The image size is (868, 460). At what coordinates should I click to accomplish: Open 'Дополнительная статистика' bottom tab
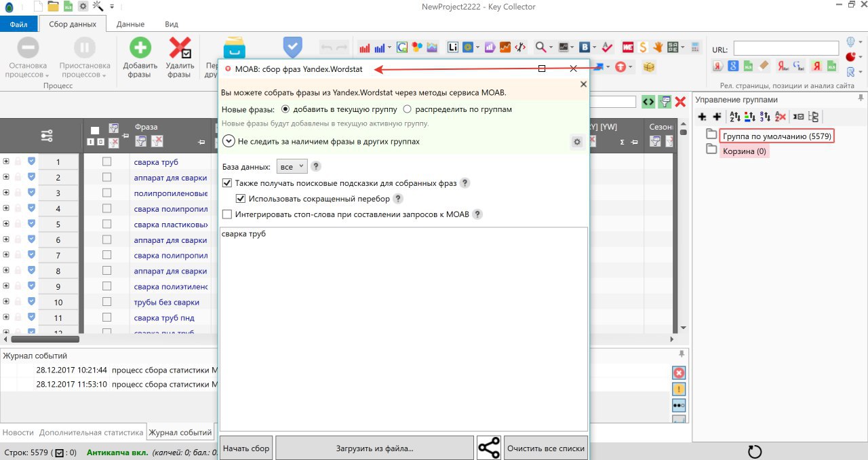tap(91, 432)
